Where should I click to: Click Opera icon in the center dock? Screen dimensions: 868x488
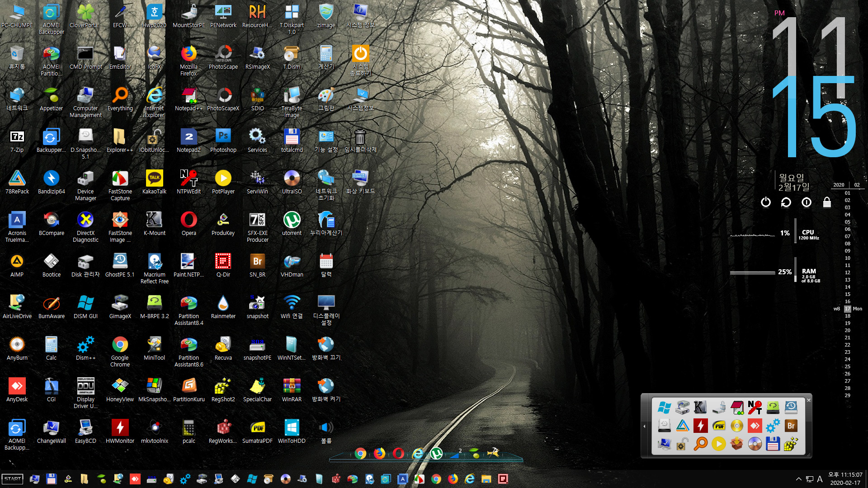coord(398,453)
